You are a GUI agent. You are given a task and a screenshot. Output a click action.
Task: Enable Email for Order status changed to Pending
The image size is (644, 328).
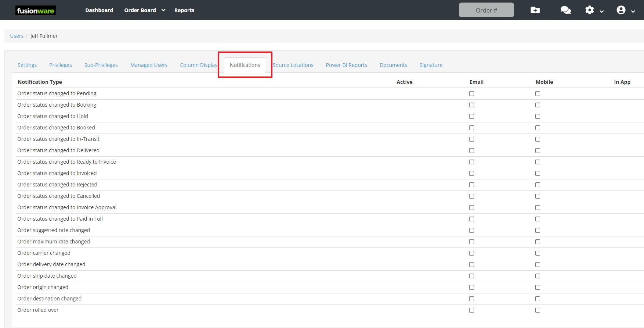tap(471, 94)
